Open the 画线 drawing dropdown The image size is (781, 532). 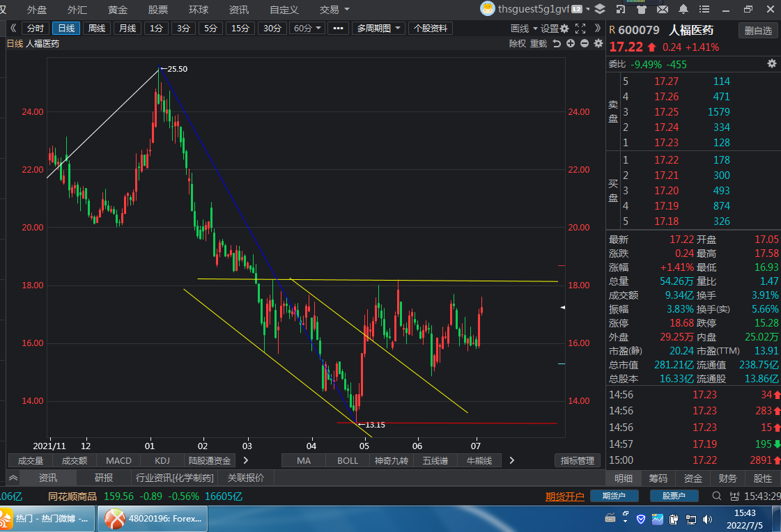(524, 29)
